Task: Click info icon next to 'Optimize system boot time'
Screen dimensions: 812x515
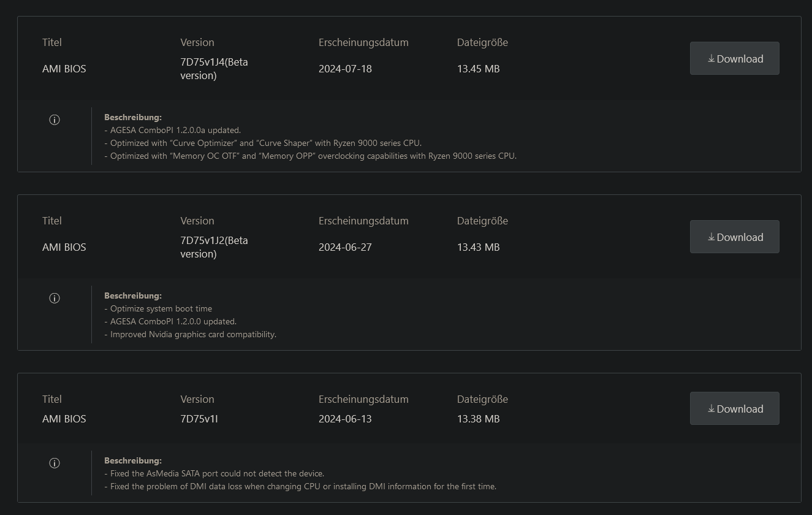Action: pyautogui.click(x=55, y=299)
